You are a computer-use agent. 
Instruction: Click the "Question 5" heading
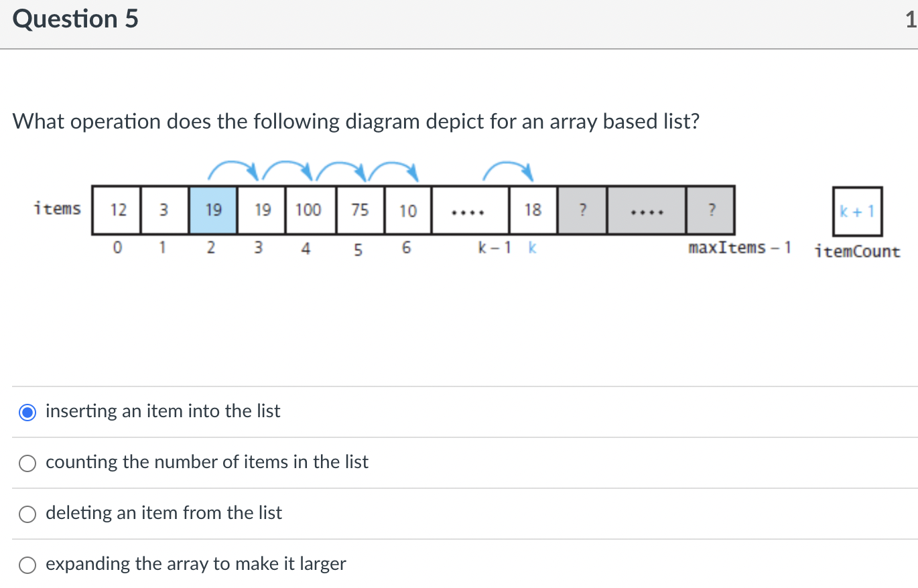tap(76, 19)
